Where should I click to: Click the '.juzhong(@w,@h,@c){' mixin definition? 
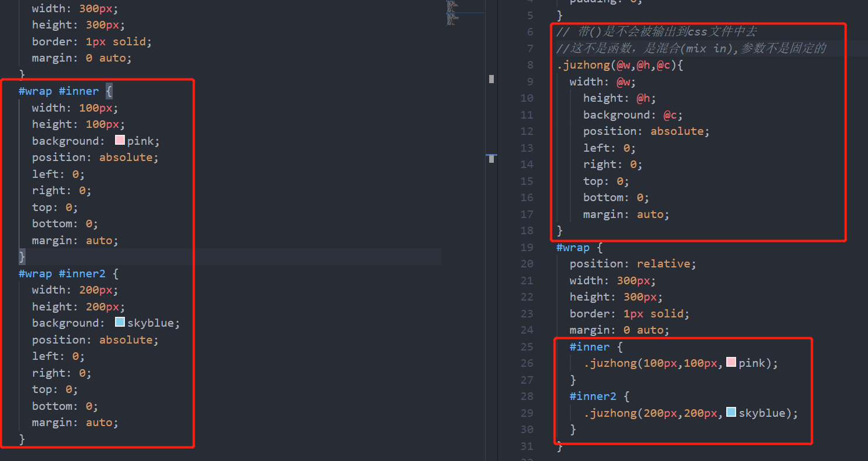pos(620,65)
